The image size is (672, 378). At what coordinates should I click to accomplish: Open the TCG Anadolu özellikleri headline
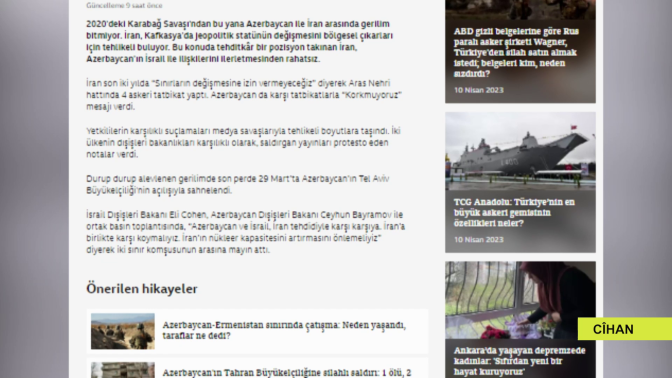click(514, 213)
